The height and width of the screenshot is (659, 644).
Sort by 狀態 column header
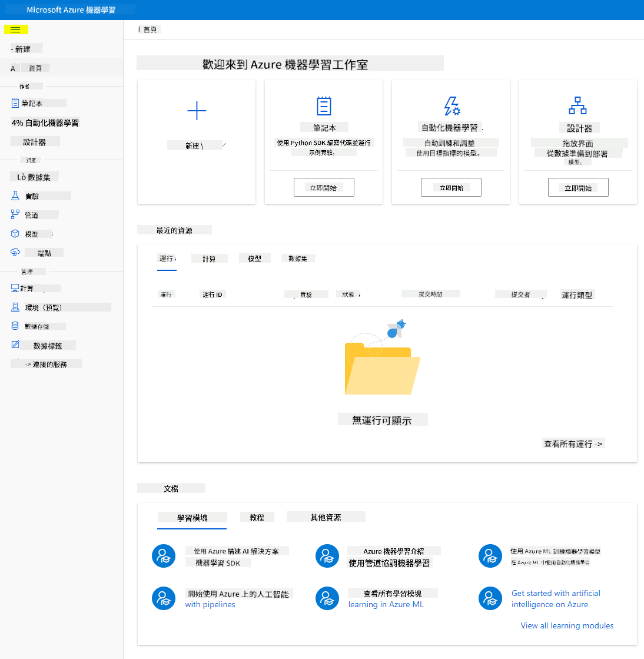[348, 294]
